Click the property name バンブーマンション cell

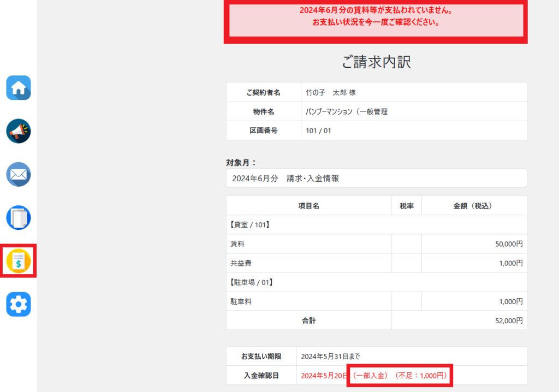pyautogui.click(x=347, y=111)
